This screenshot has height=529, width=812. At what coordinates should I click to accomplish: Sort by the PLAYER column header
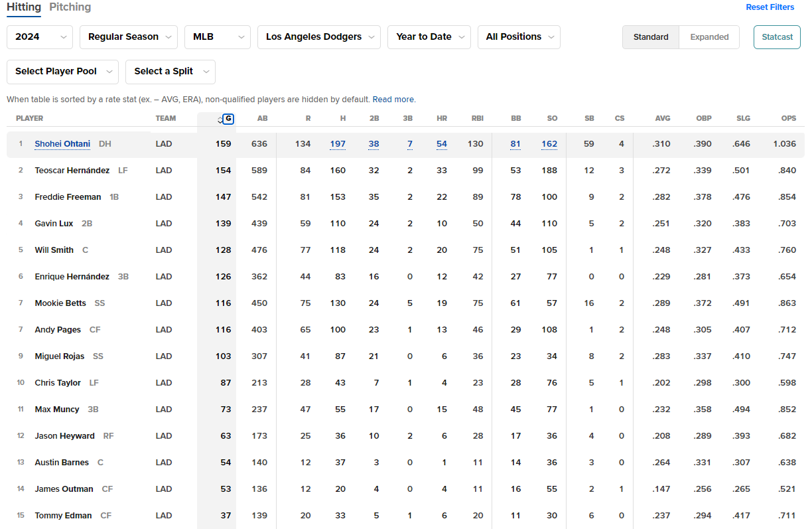(29, 119)
